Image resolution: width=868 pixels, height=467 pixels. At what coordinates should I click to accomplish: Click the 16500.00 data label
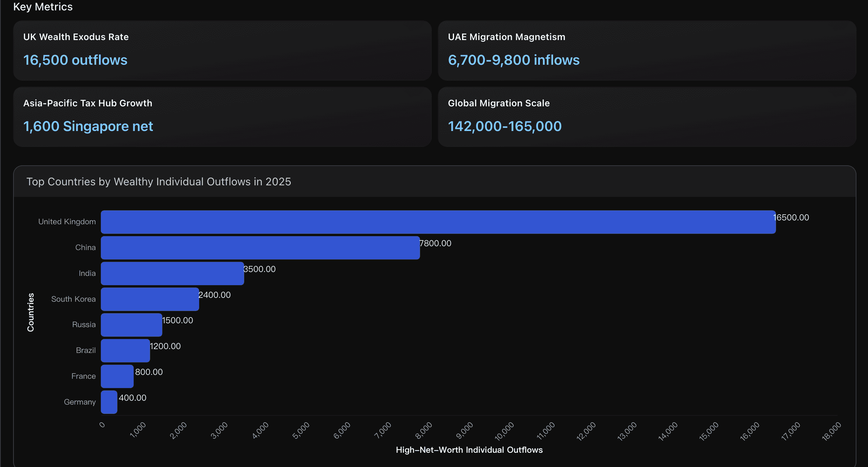791,218
